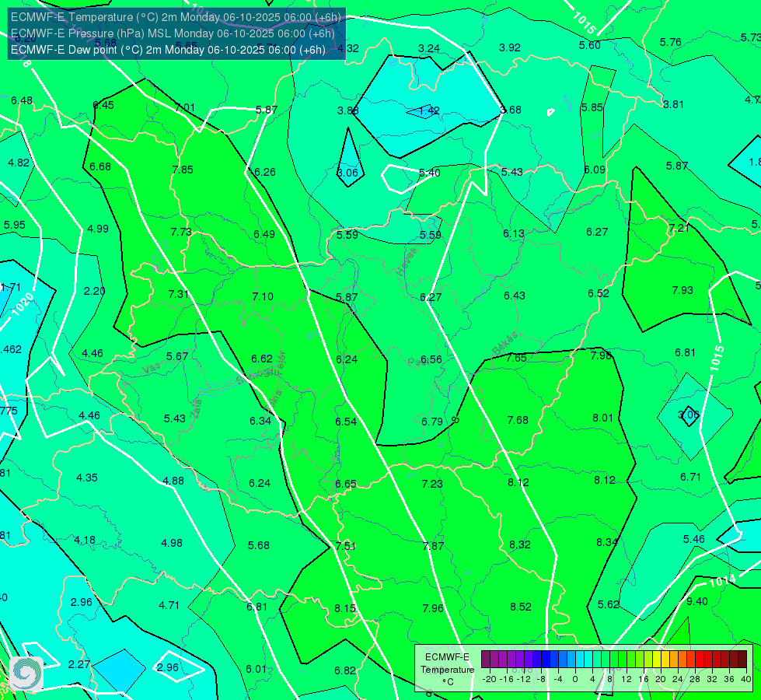Click the 6.01 temperature value
761x700 pixels.
click(256, 669)
